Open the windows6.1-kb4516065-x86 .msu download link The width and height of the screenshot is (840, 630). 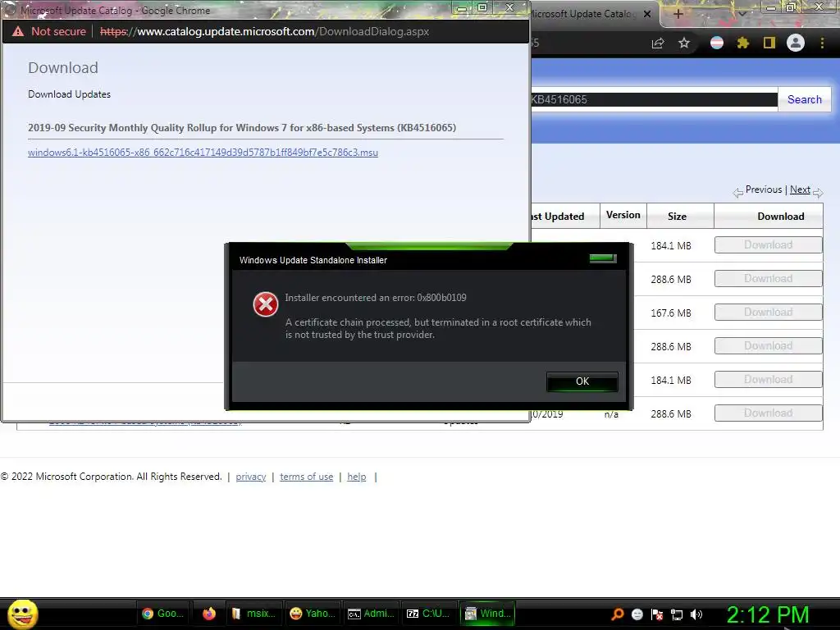click(203, 153)
